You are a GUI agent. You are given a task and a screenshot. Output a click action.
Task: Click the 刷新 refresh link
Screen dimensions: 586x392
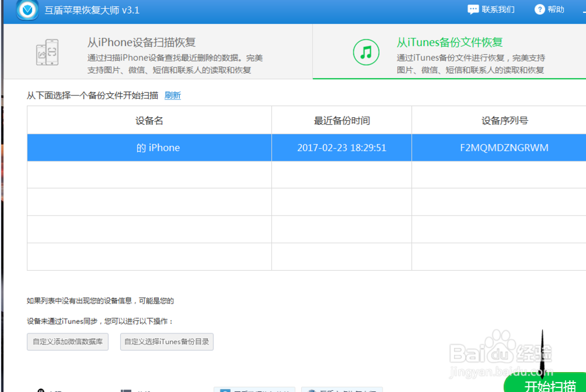(172, 96)
